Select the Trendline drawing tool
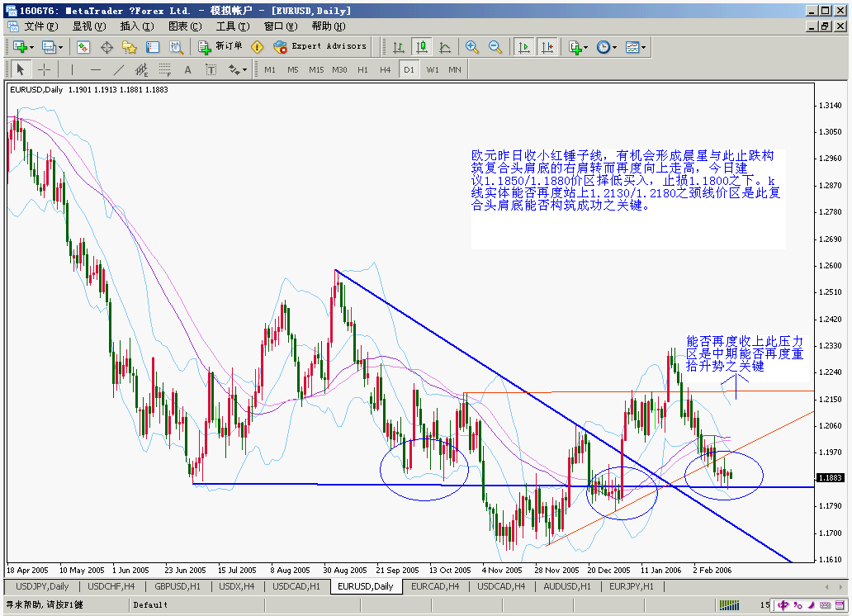 click(x=118, y=69)
